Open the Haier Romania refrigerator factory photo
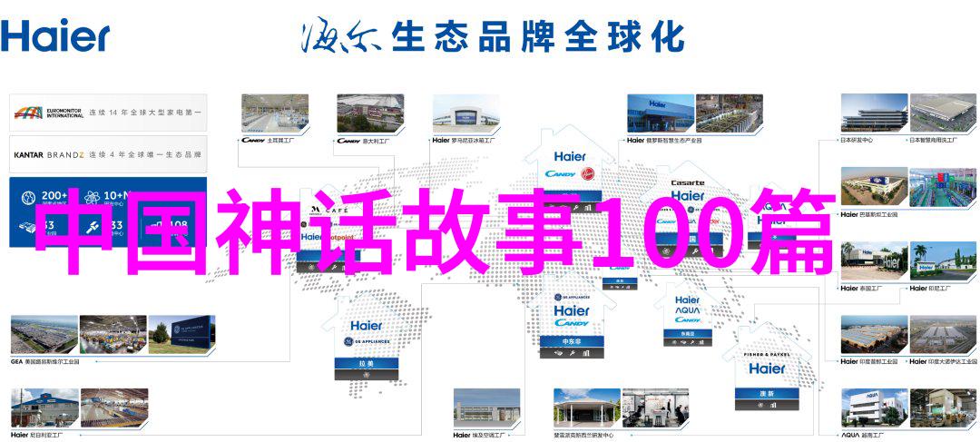Viewport: 980px width, 442px height. coord(465,113)
